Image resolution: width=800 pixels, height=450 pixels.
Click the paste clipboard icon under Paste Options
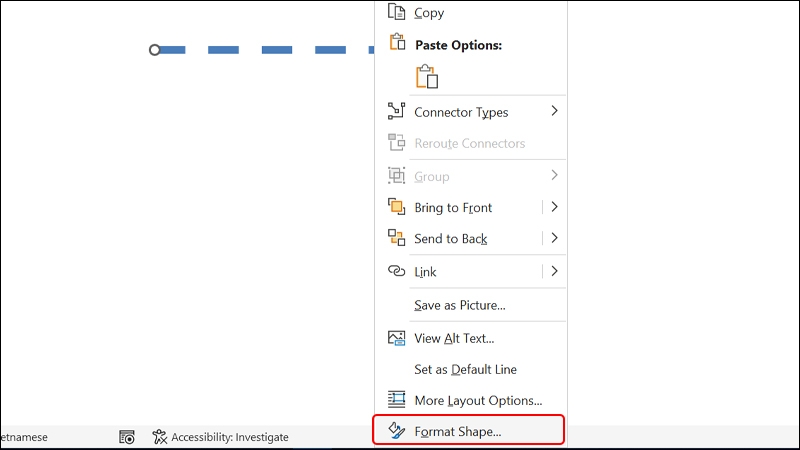click(427, 77)
